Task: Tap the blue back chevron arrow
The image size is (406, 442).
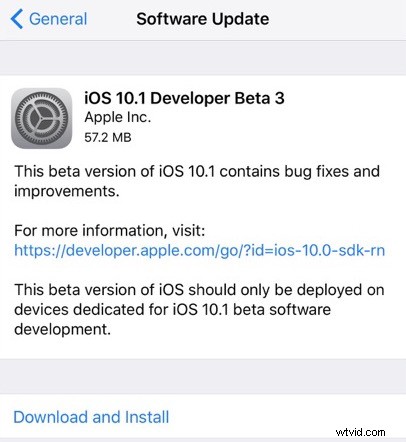Action: pos(17,19)
